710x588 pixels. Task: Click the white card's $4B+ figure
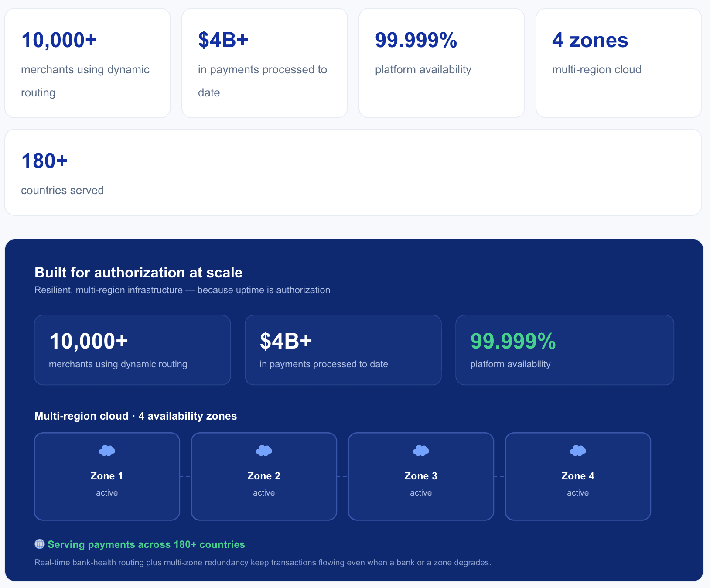tap(223, 40)
